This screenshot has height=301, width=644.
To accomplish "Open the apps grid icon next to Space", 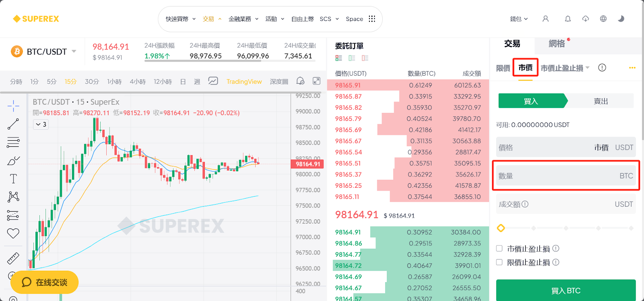I will 372,19.
